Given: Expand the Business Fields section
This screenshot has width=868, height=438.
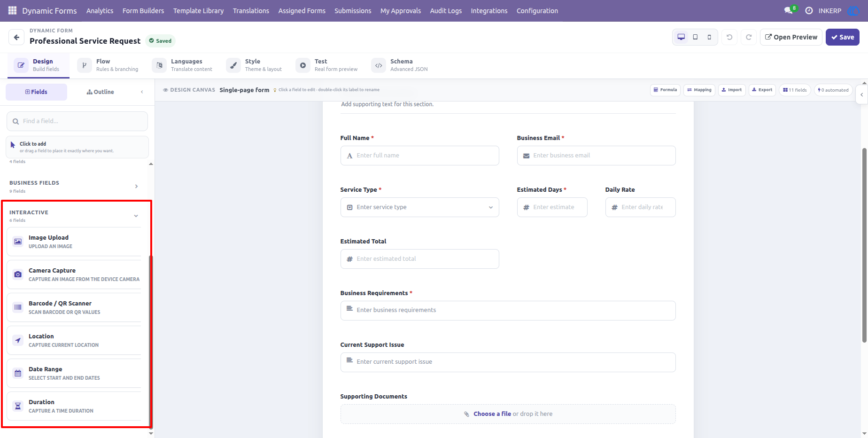Looking at the screenshot, I should [x=74, y=187].
